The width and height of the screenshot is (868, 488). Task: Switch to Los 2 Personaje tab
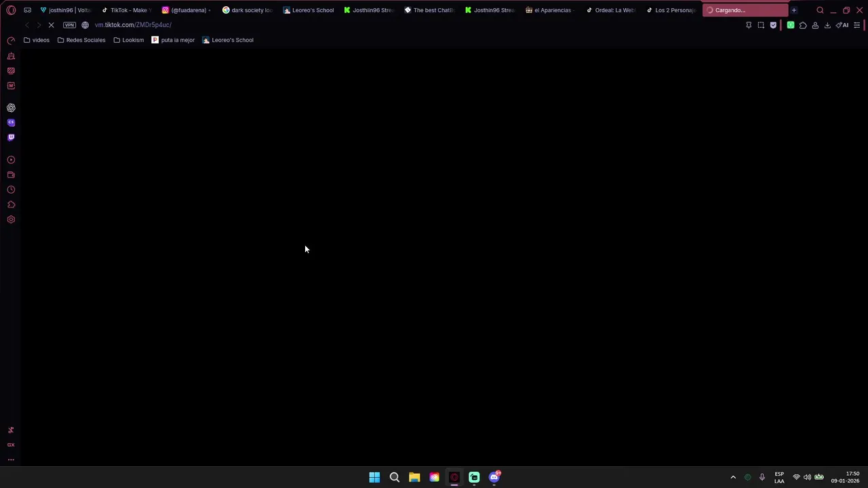671,10
